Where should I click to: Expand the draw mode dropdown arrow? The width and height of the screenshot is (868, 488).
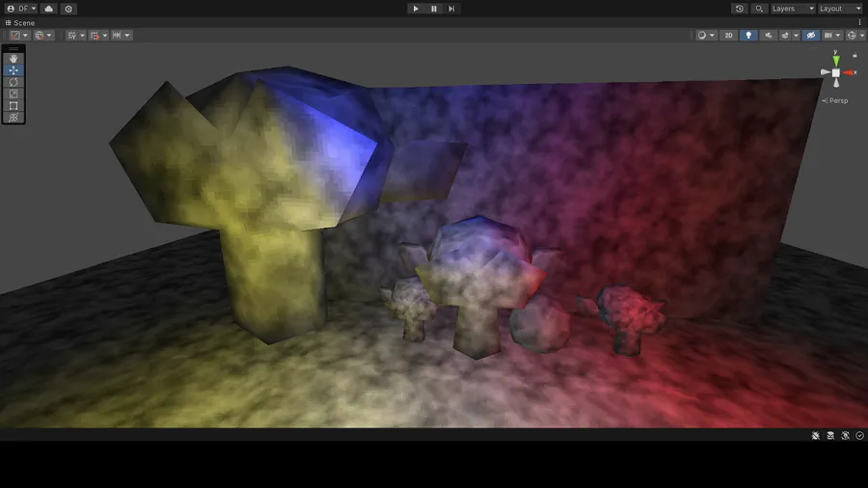[712, 36]
